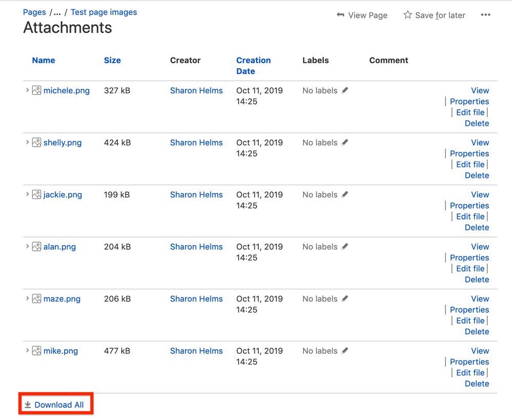
Task: Open jackie.png file link
Action: click(63, 194)
